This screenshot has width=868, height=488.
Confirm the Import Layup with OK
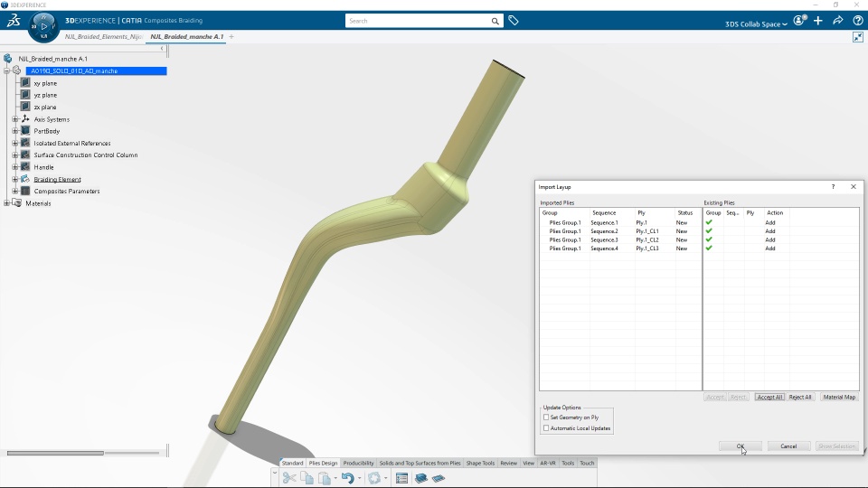741,446
